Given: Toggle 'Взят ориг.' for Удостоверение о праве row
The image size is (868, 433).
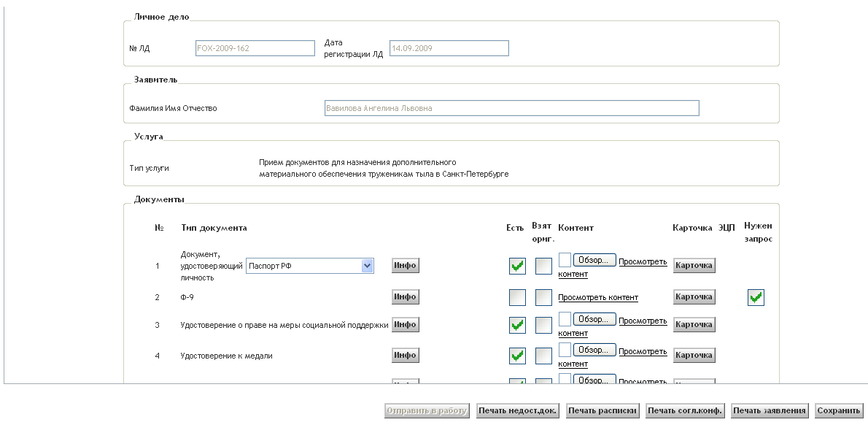Looking at the screenshot, I should pos(543,325).
